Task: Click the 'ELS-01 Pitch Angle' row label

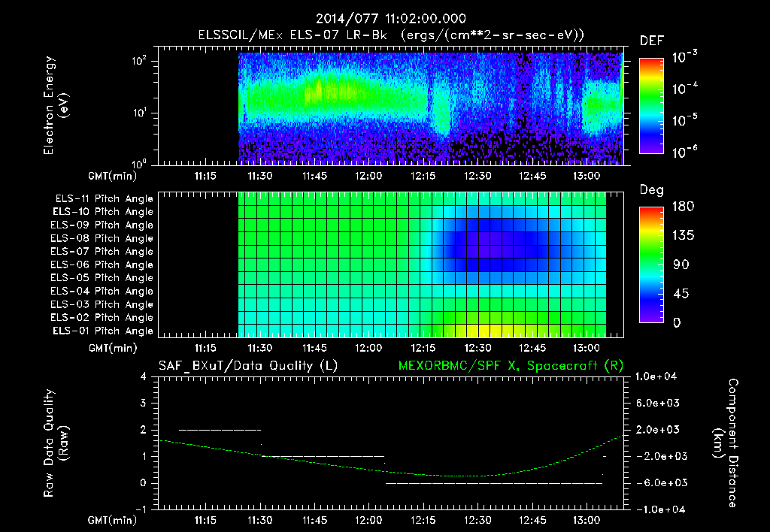Action: [102, 331]
